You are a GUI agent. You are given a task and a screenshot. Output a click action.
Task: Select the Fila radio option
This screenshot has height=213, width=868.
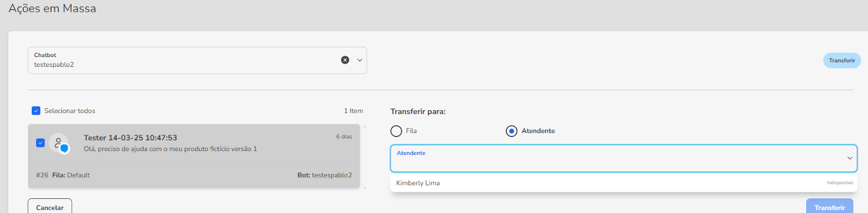coord(396,131)
